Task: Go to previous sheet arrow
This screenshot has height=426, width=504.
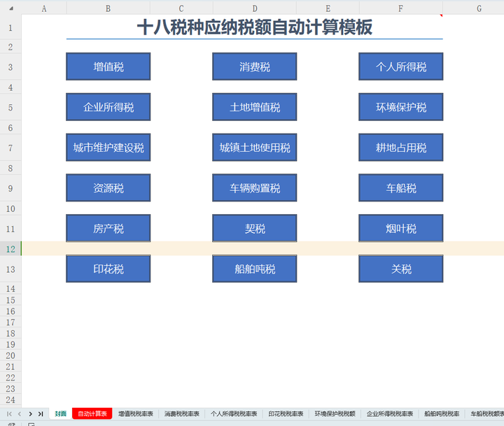Action: [x=20, y=414]
